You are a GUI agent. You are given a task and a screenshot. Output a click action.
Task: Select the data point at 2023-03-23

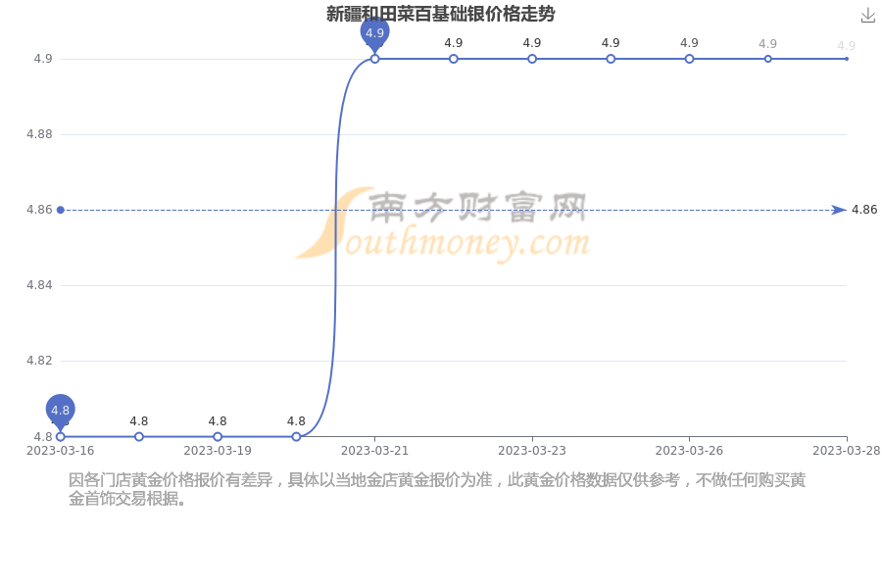tap(532, 59)
